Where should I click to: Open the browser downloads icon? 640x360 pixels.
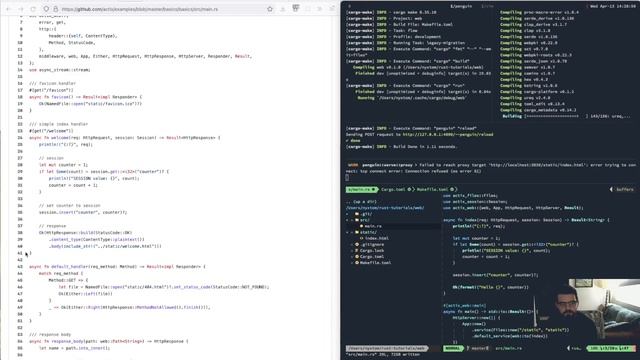(x=282, y=9)
